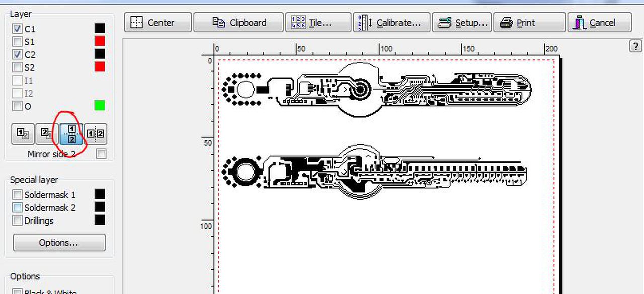Enable the S2 layer checkbox
Image resolution: width=644 pixels, height=294 pixels.
coord(18,67)
